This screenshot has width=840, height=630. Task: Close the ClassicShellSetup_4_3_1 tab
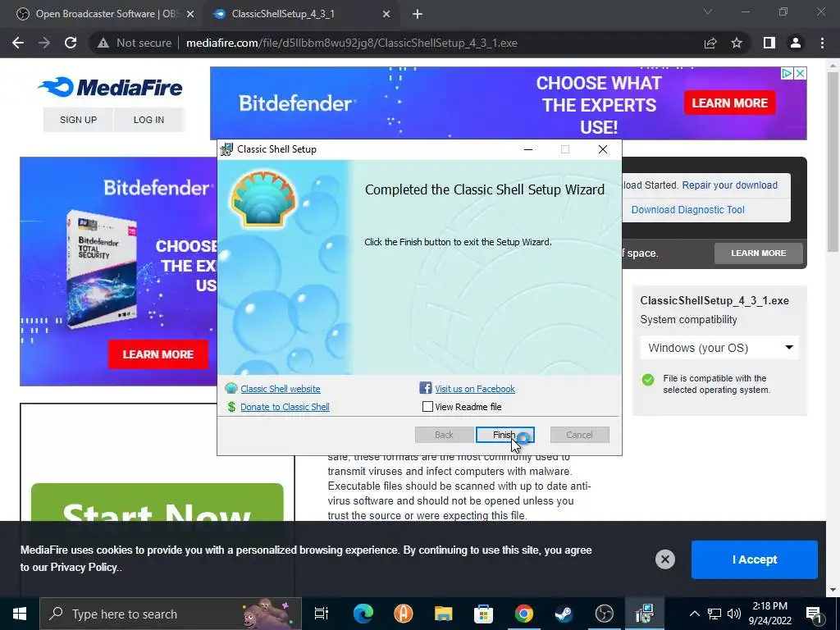coord(386,14)
